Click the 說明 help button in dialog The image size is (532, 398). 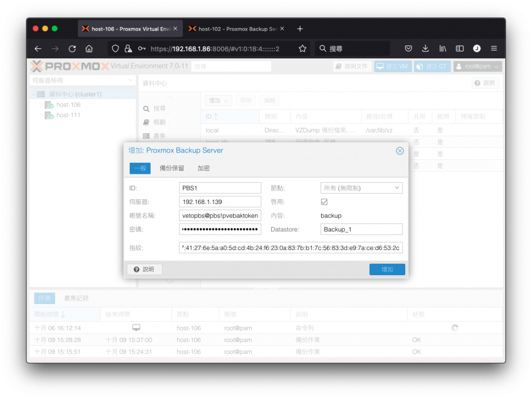coord(144,269)
